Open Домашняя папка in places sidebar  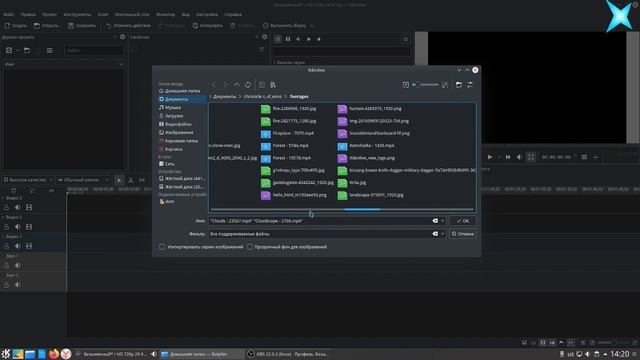pyautogui.click(x=180, y=91)
